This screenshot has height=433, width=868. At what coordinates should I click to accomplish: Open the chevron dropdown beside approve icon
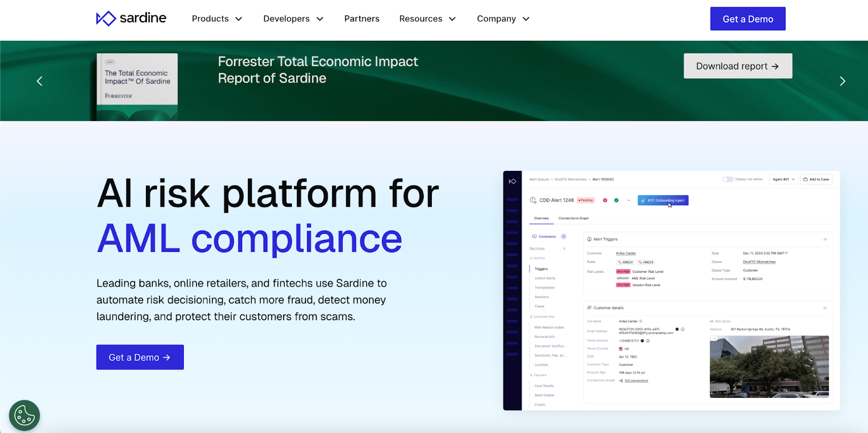[629, 200]
